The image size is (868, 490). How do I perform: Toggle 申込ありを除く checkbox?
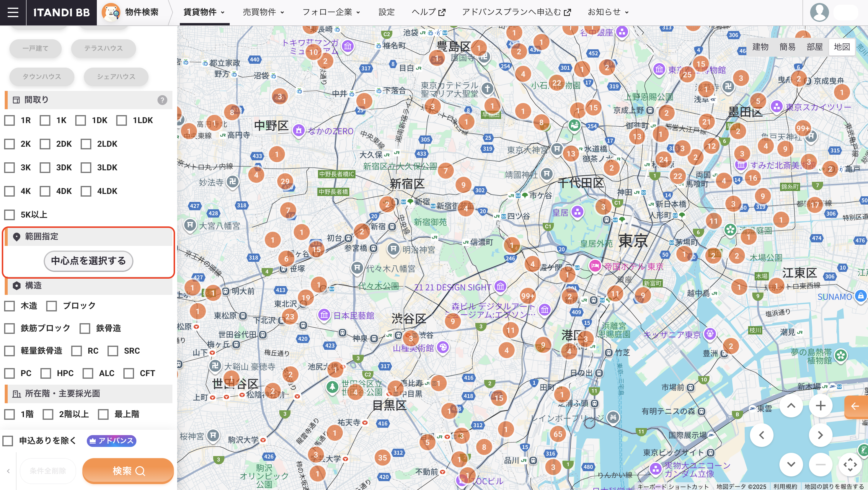coord(8,441)
